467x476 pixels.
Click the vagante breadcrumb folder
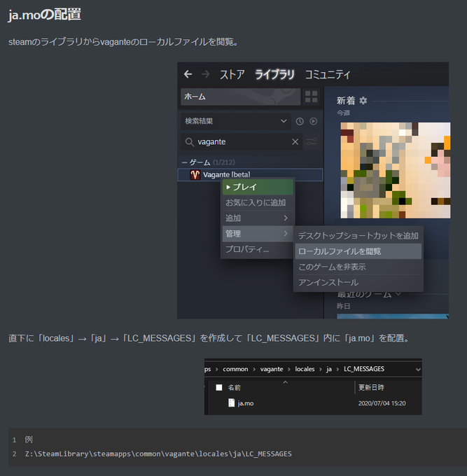[272, 369]
